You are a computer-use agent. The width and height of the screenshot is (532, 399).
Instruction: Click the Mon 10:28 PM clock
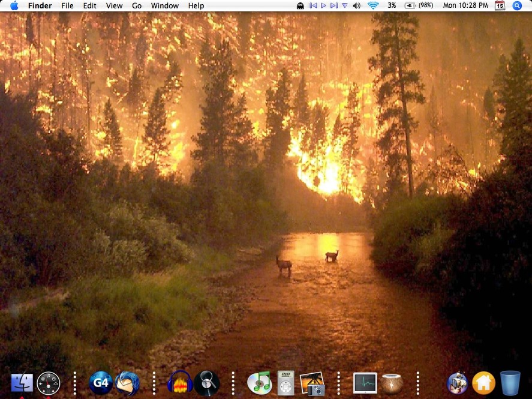[x=465, y=5]
